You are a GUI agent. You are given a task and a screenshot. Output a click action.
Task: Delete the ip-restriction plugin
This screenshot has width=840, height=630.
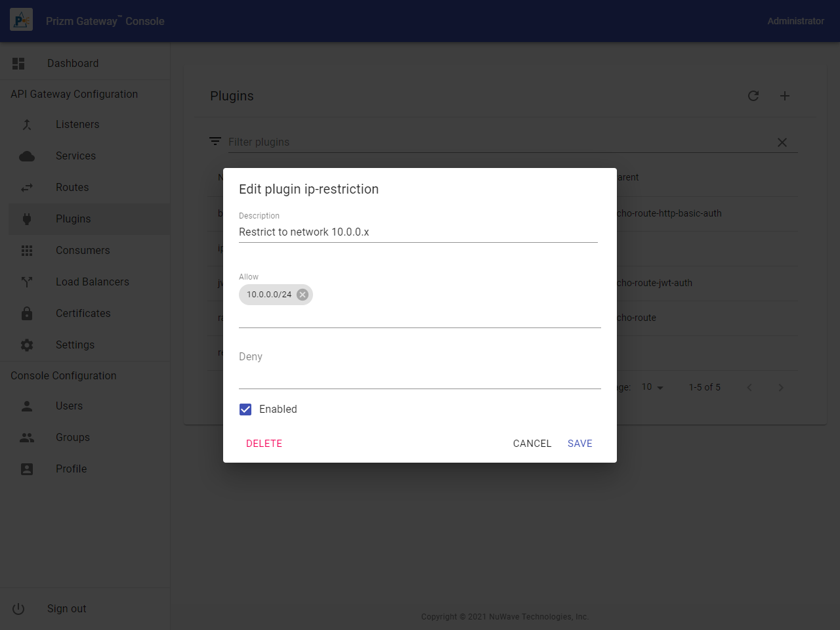[264, 444]
